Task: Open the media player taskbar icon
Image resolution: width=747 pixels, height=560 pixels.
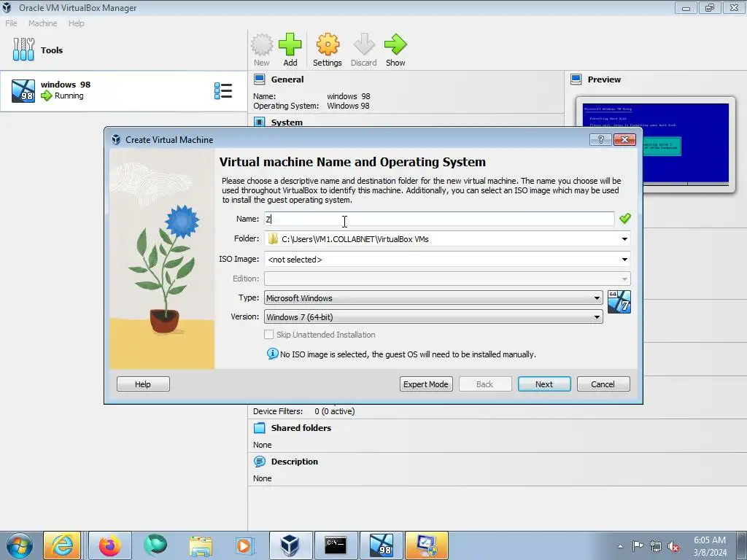Action: pyautogui.click(x=245, y=545)
